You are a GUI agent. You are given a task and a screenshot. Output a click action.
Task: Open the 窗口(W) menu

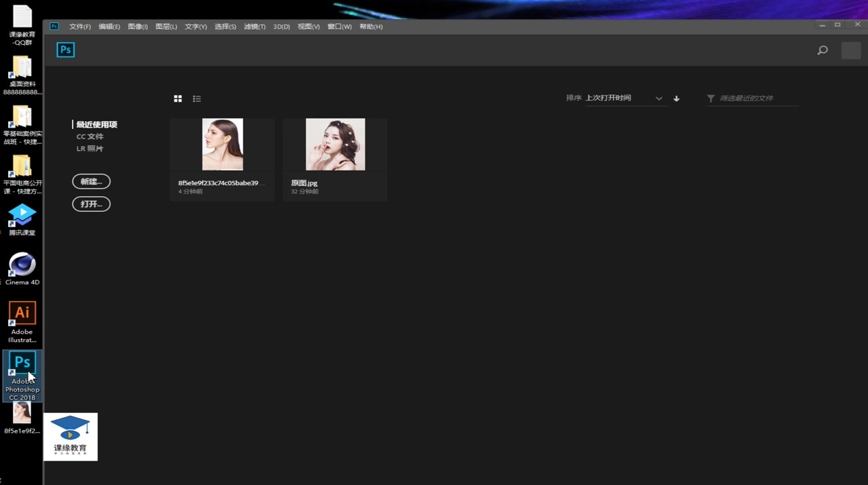pyautogui.click(x=340, y=26)
